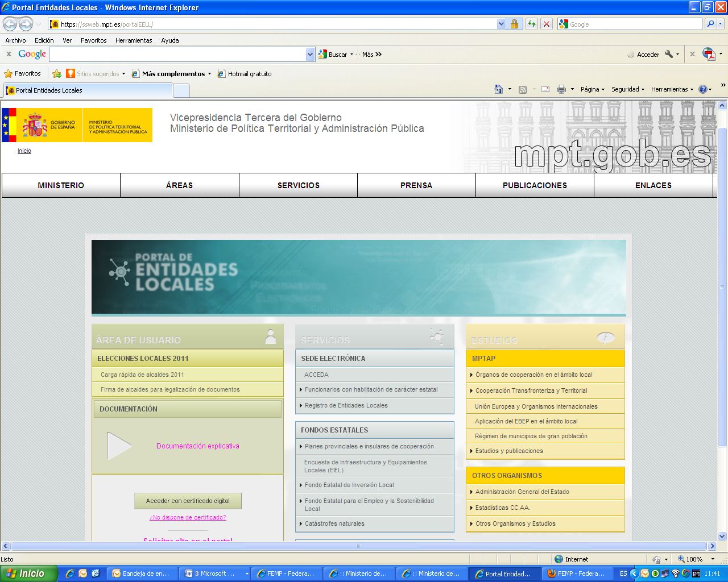Click Registro de Entidades Locales link
The image size is (728, 582).
[x=346, y=405]
